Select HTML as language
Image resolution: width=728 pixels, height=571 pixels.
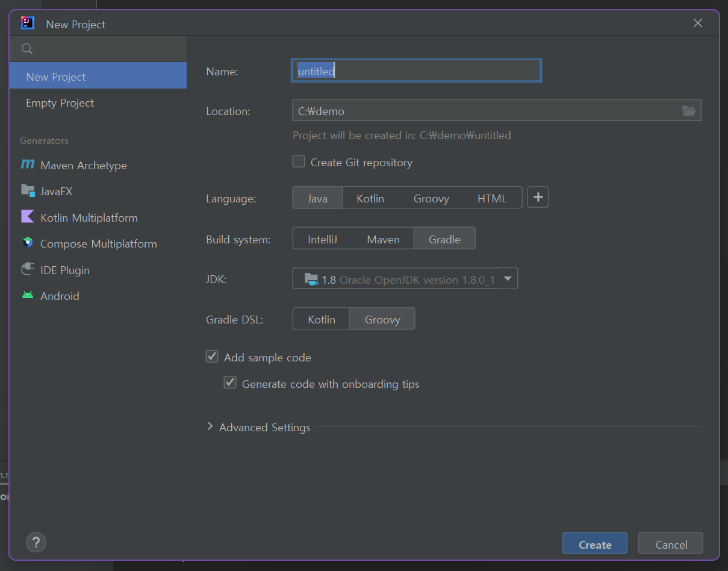click(x=492, y=198)
